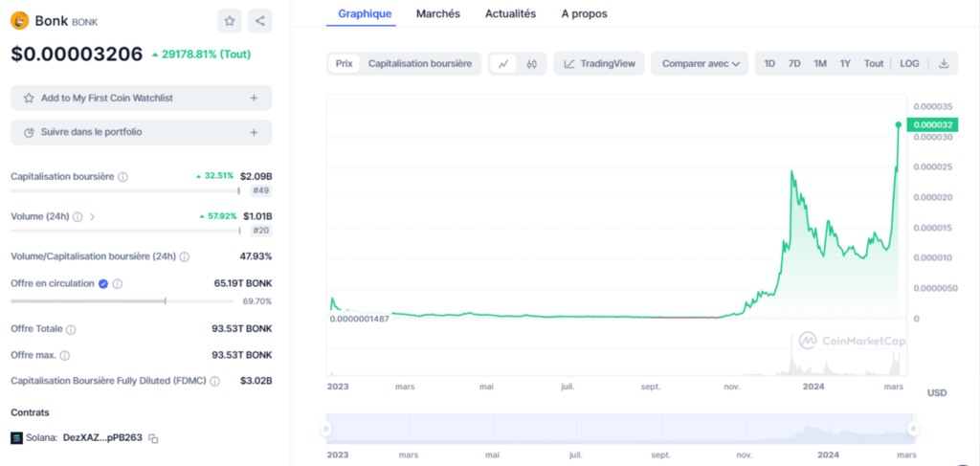This screenshot has width=980, height=466.
Task: Star Bonk with the favorite star button
Action: (x=230, y=21)
